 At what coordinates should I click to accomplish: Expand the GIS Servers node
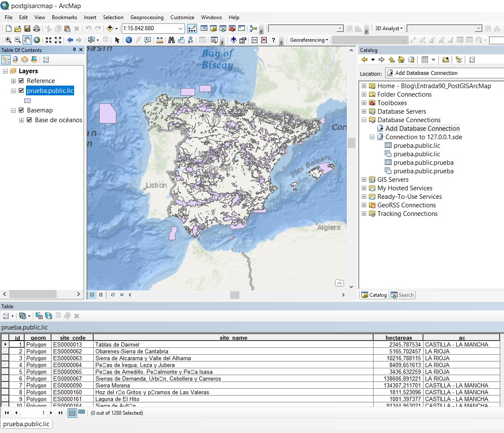tap(364, 180)
